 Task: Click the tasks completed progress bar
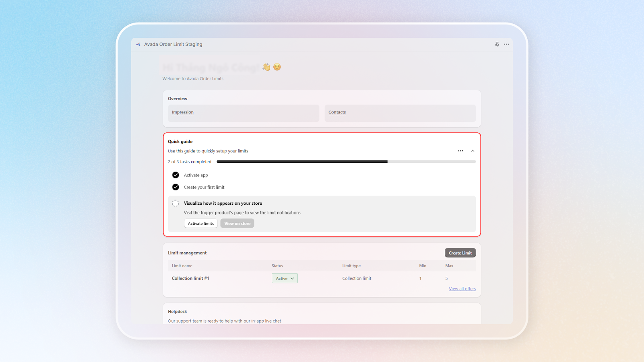(x=346, y=162)
